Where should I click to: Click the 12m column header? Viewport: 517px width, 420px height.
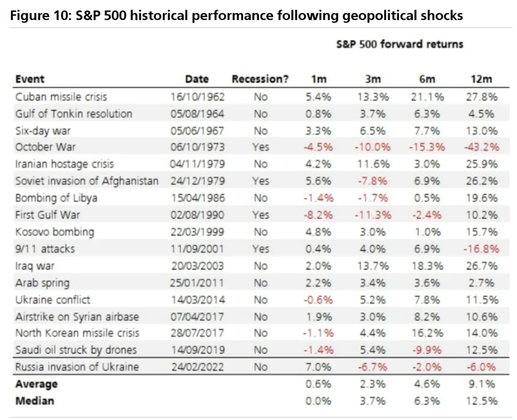(x=482, y=79)
